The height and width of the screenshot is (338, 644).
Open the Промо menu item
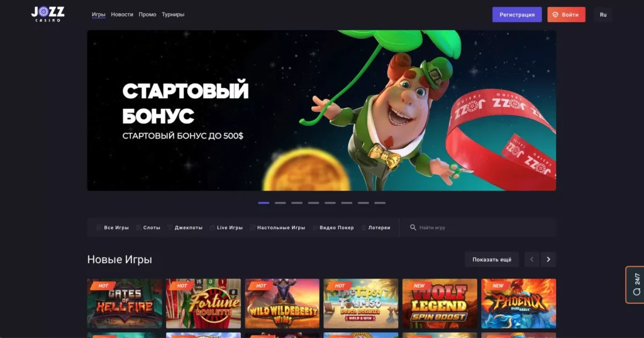point(147,14)
